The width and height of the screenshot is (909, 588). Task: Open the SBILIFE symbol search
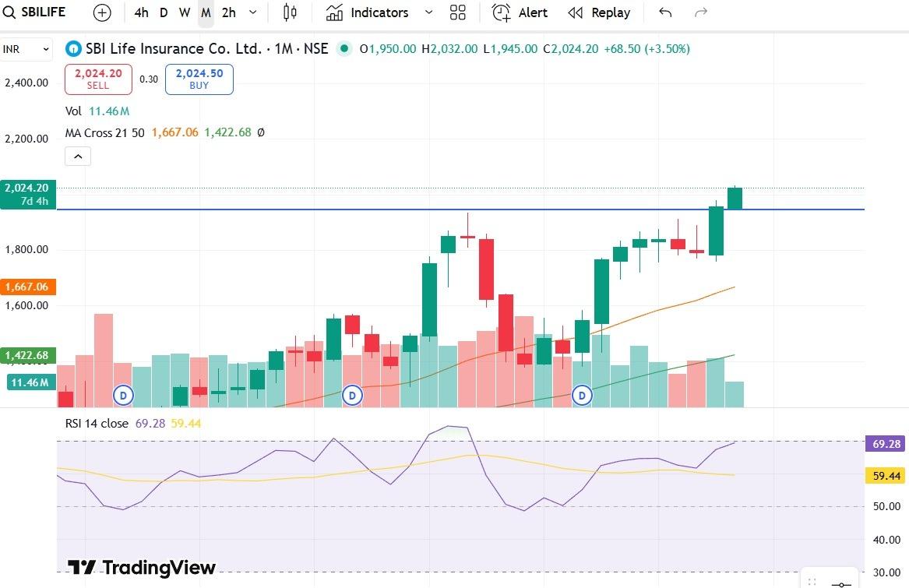35,12
